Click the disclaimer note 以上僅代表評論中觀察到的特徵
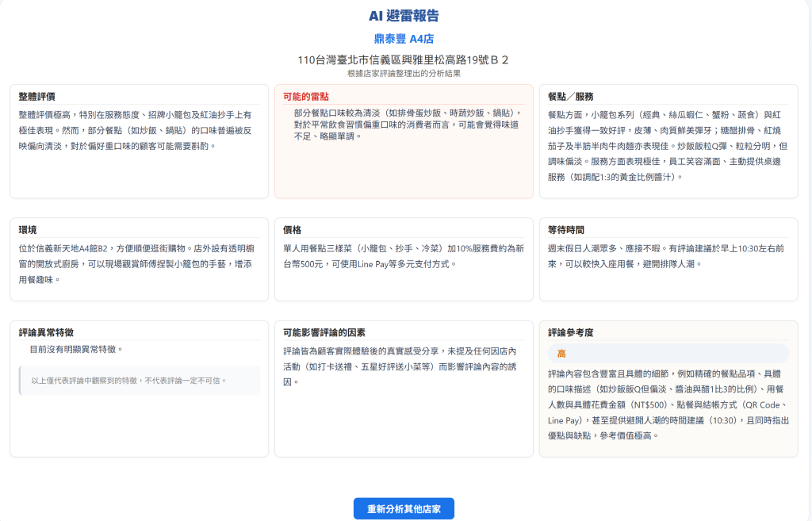This screenshot has width=812, height=521. (x=140, y=381)
